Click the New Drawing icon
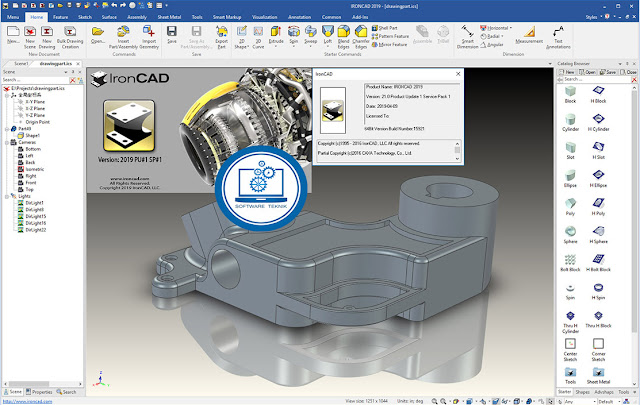This screenshot has width=640, height=405. [x=47, y=32]
